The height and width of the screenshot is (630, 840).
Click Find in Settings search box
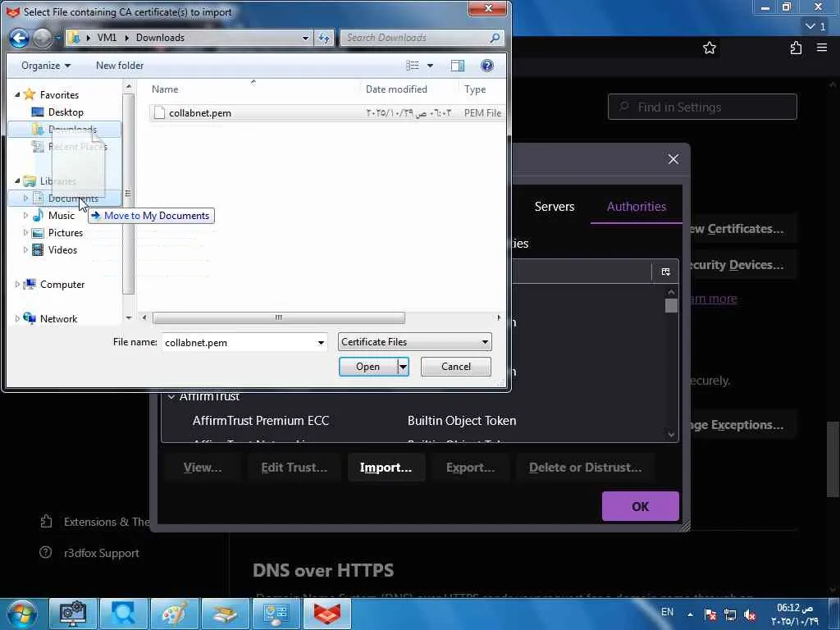pos(702,107)
